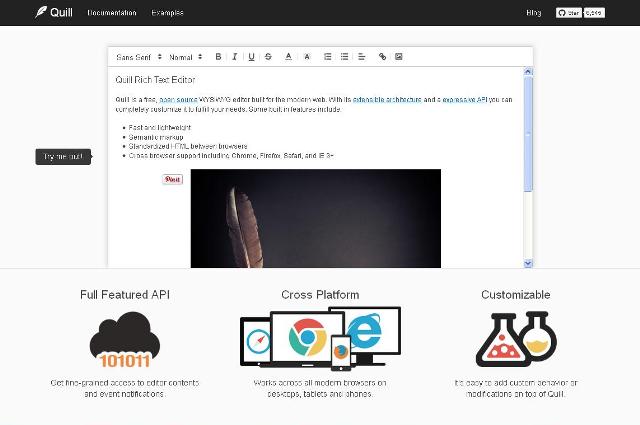Click the insert link icon

382,57
